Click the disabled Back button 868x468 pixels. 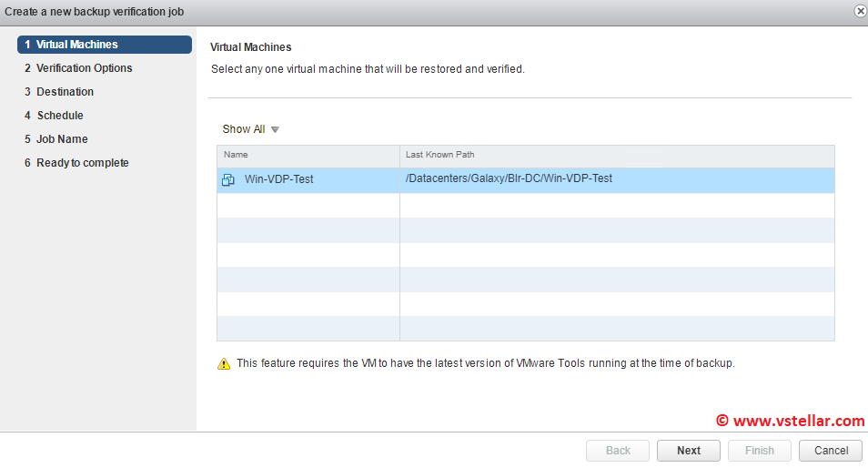click(618, 451)
